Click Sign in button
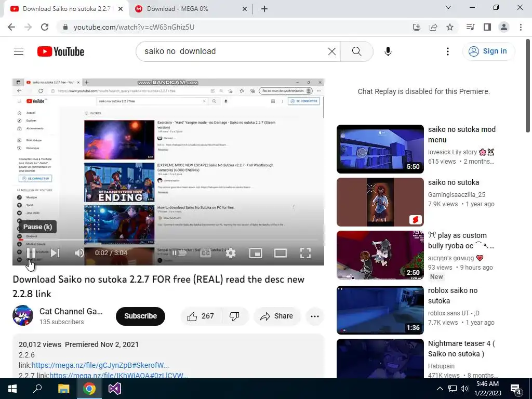This screenshot has width=532, height=399. click(488, 51)
